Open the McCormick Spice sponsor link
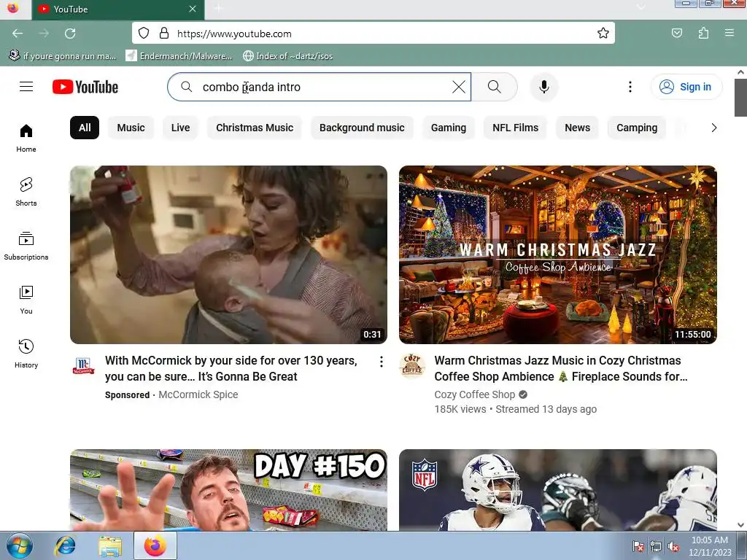The height and width of the screenshot is (560, 747). (x=198, y=394)
